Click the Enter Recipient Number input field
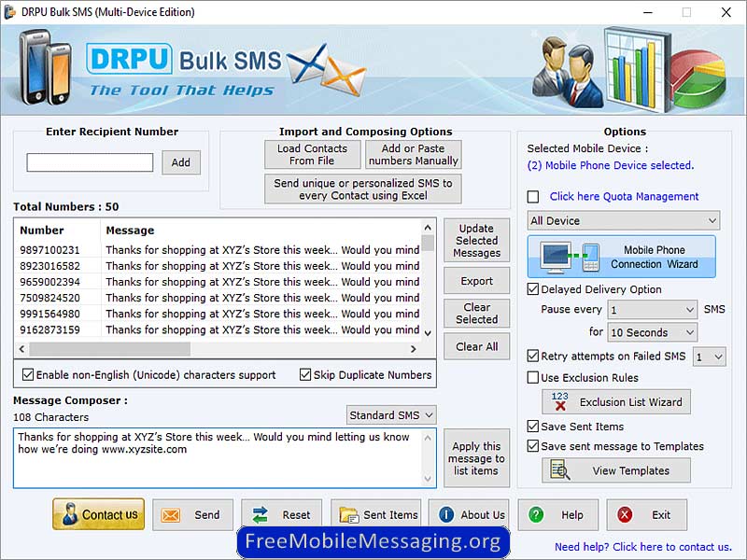Screen dimensions: 747x560 tap(90, 162)
